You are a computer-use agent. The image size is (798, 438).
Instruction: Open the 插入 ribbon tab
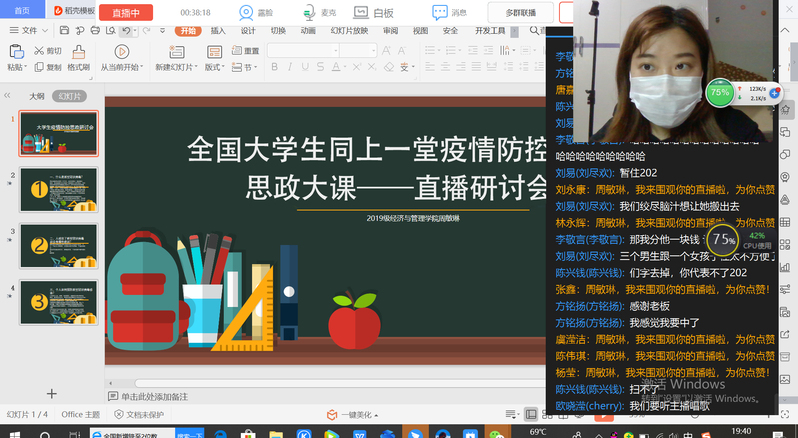(x=217, y=31)
